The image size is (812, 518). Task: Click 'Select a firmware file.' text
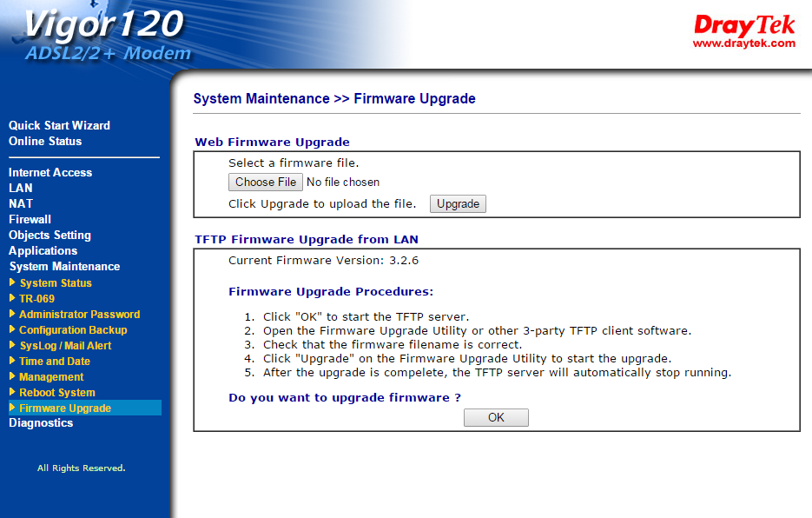pos(294,163)
